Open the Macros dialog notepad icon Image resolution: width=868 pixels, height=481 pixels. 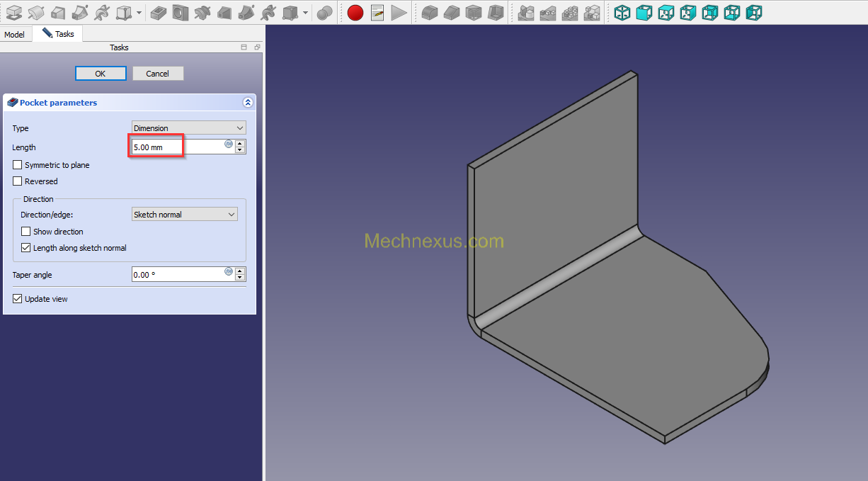click(x=377, y=12)
